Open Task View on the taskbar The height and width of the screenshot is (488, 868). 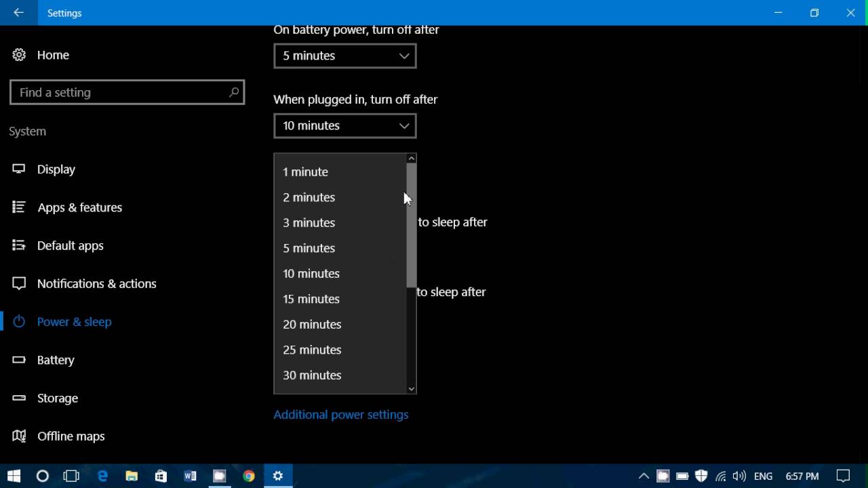point(71,476)
